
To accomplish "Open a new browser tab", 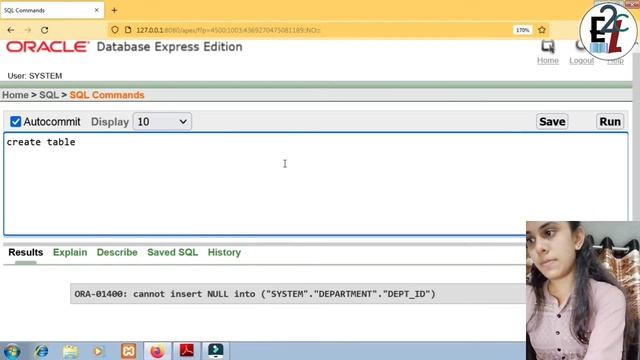I will click(x=114, y=10).
